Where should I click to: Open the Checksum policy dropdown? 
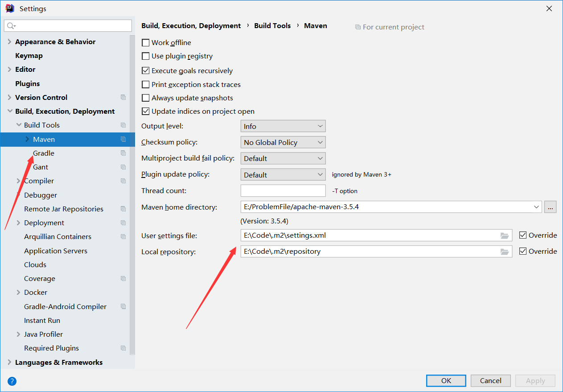pos(283,142)
